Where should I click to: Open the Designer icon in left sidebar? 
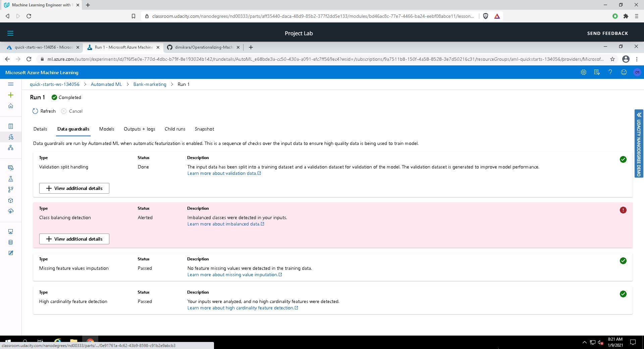[x=11, y=148]
